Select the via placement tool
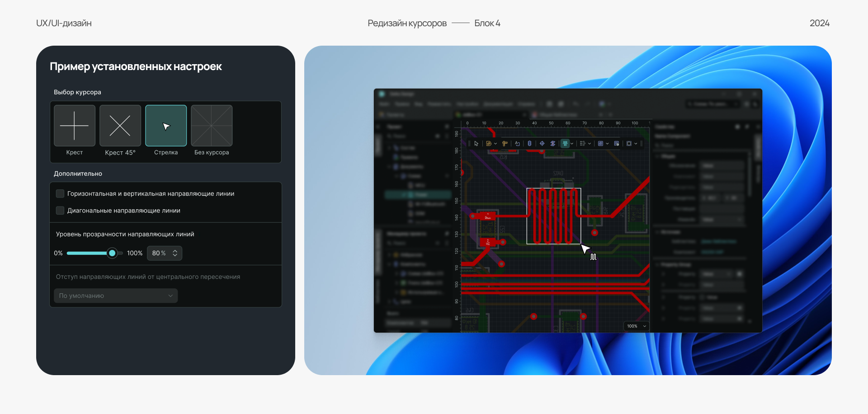This screenshot has height=414, width=868. tap(530, 143)
